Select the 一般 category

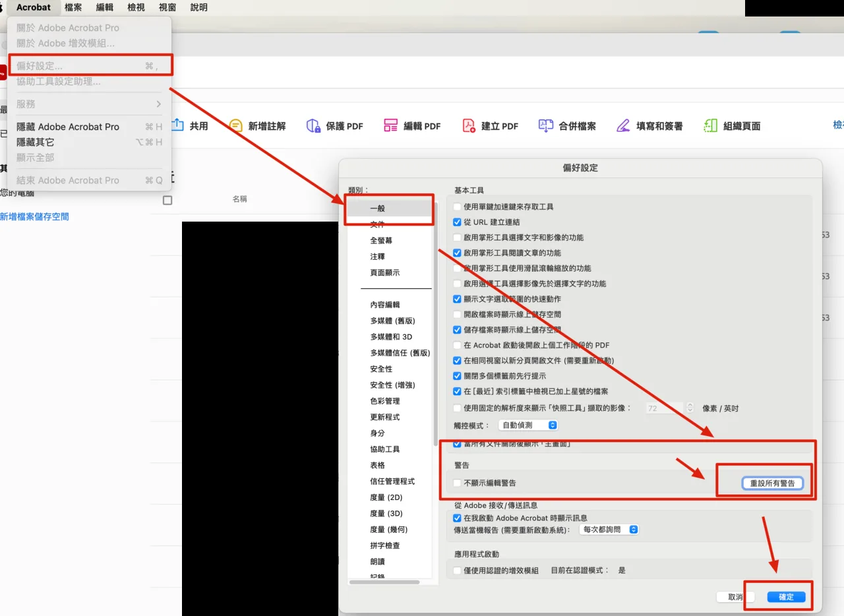pyautogui.click(x=390, y=208)
